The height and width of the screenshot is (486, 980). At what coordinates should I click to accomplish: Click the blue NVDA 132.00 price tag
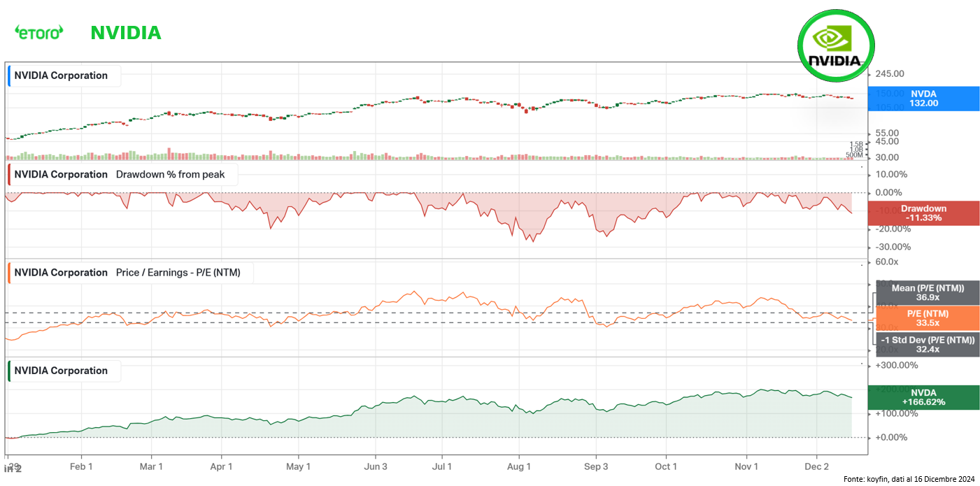[923, 99]
